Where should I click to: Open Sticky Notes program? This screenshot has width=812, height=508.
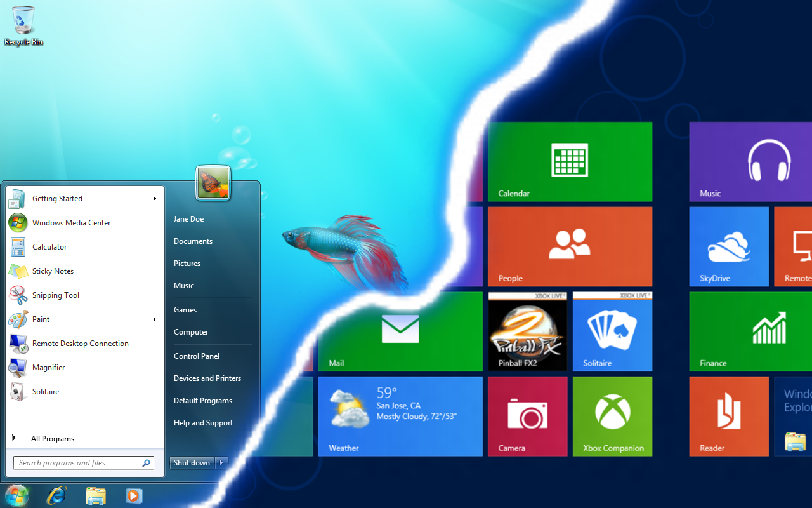(85, 271)
